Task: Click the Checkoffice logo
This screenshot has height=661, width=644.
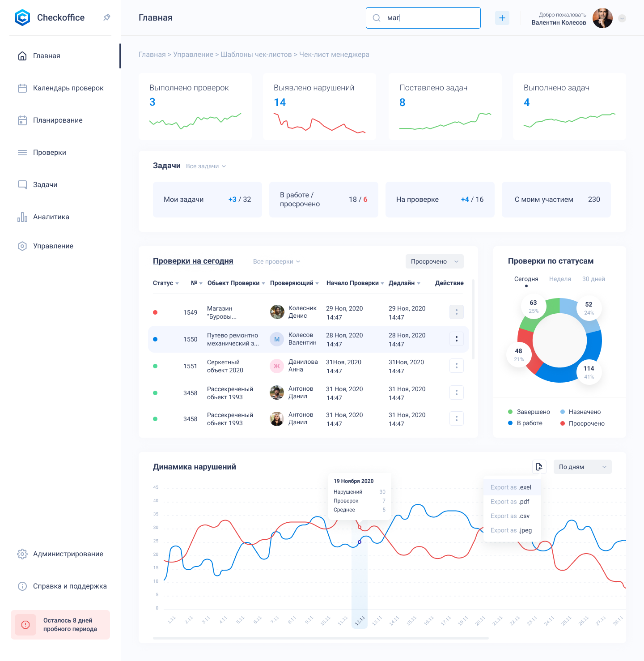Action: (x=22, y=17)
